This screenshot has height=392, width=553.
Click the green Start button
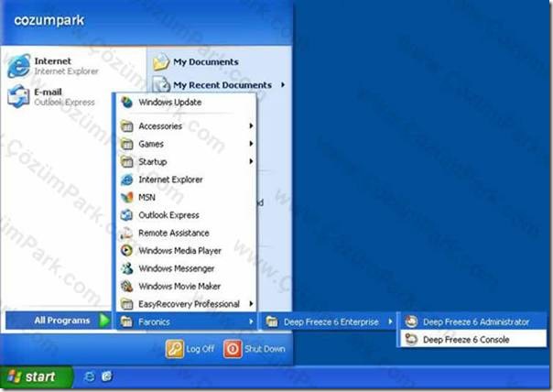[31, 376]
